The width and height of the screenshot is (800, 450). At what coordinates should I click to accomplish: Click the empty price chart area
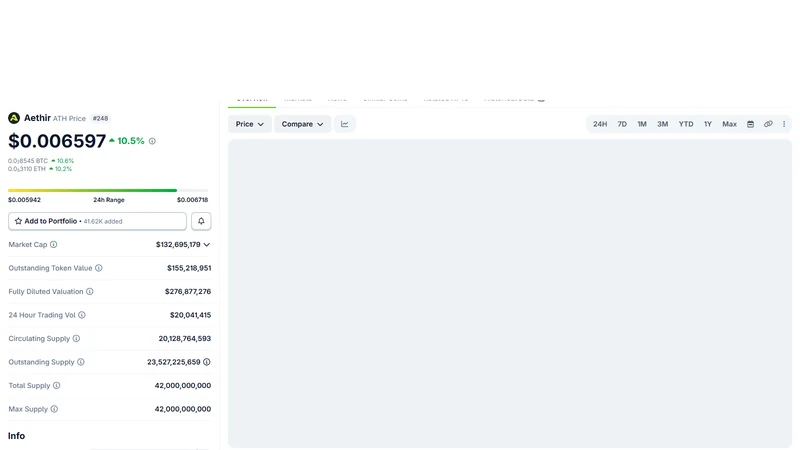[x=510, y=294]
